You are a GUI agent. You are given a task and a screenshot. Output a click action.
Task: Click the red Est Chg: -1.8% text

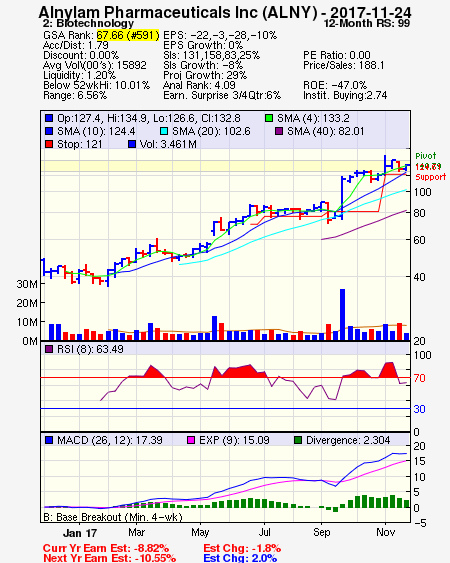point(242,548)
